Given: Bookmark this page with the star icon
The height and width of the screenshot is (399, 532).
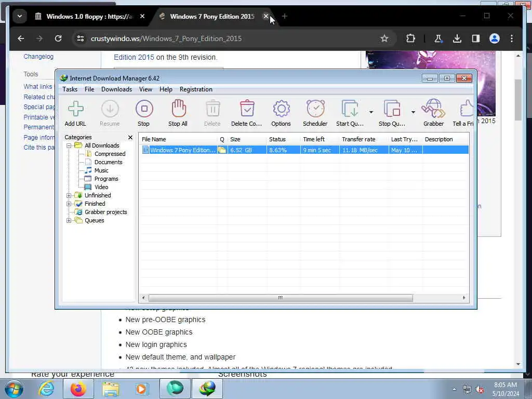Looking at the screenshot, I should pyautogui.click(x=384, y=38).
